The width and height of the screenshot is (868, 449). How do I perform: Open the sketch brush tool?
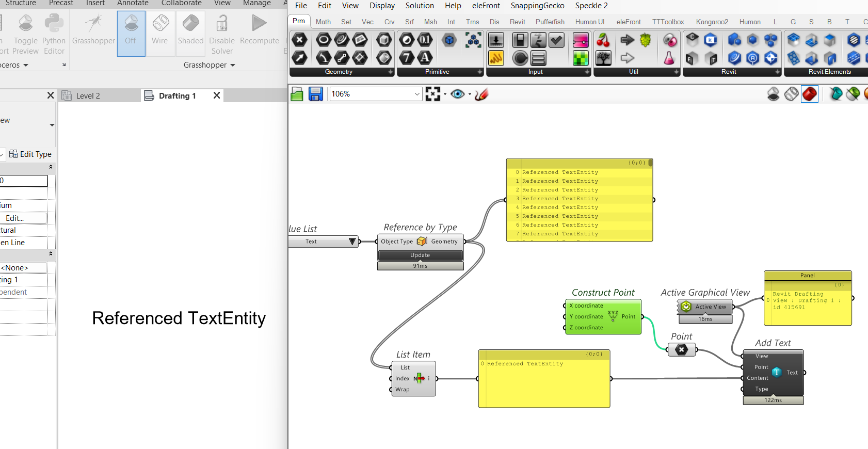click(481, 94)
